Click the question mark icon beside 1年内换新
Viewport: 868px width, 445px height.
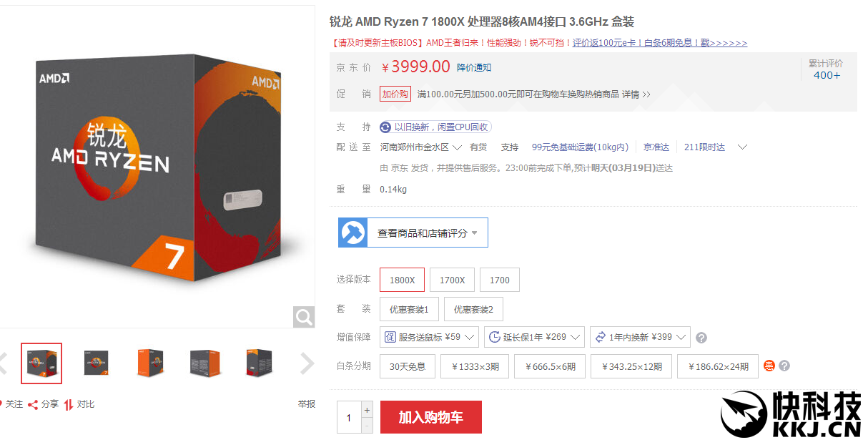pyautogui.click(x=701, y=338)
